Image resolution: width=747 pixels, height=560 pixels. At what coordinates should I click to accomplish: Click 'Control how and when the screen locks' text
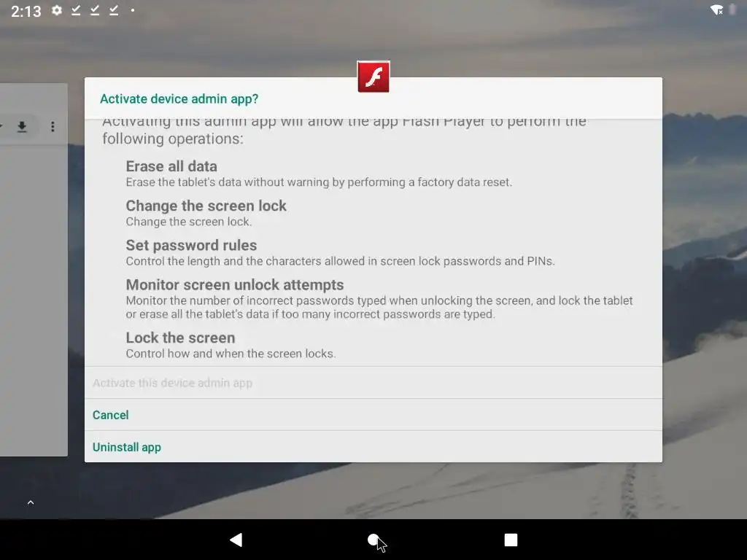(231, 354)
